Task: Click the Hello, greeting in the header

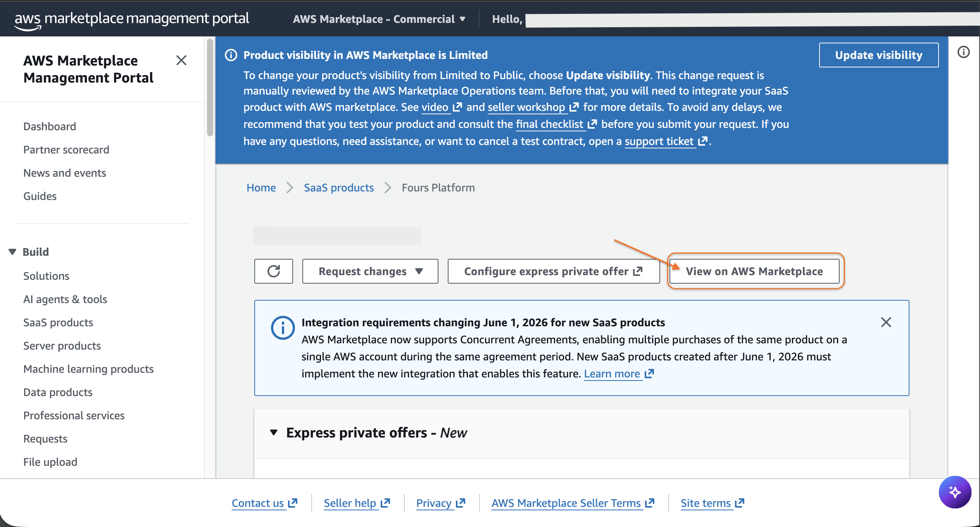Action: [507, 19]
